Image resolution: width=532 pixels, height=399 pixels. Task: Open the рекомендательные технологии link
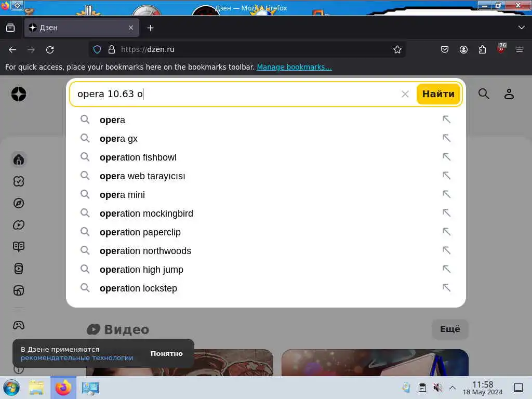click(x=77, y=357)
